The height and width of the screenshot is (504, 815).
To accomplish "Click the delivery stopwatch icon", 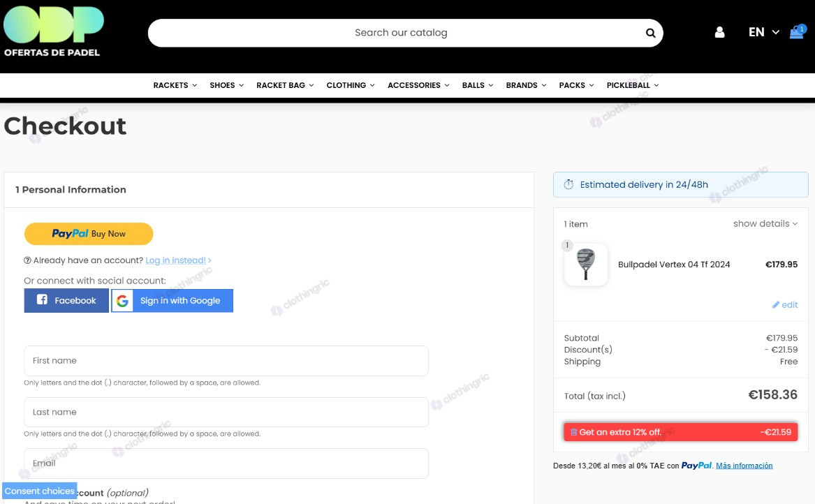I will pyautogui.click(x=568, y=184).
